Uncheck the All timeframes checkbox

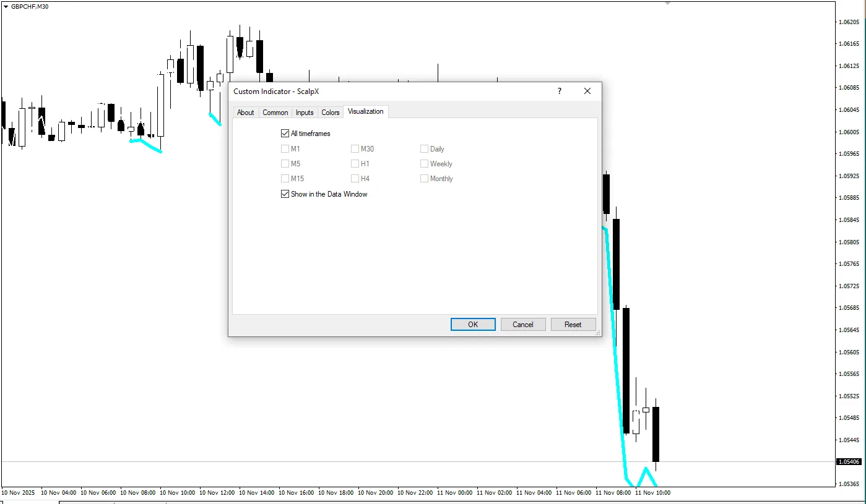[285, 134]
